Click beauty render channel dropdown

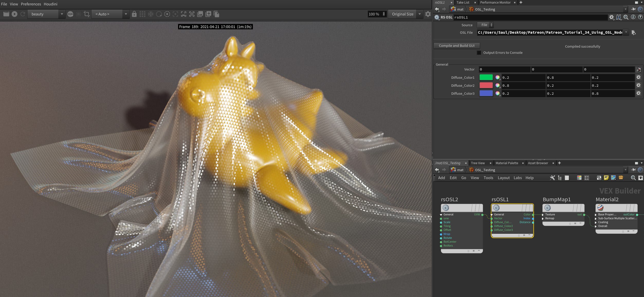[x=47, y=14]
